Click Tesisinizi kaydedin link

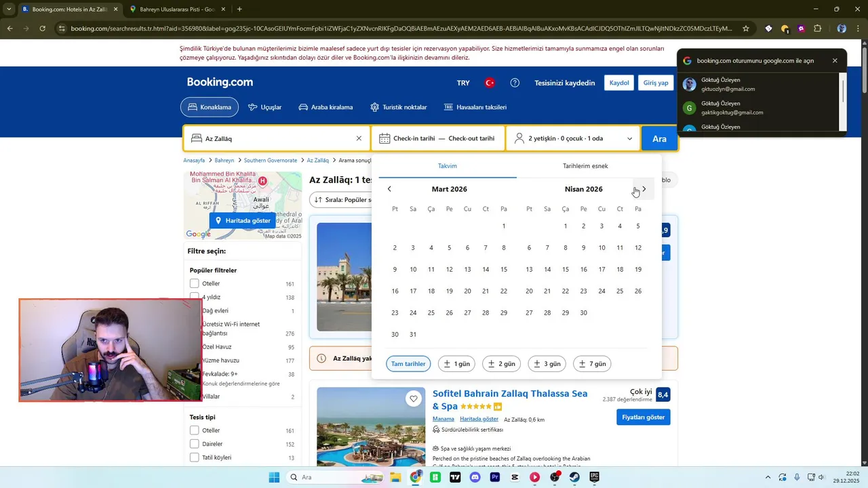click(x=564, y=83)
